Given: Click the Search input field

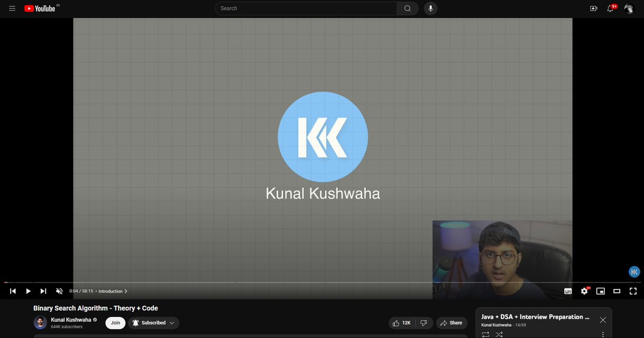Looking at the screenshot, I should point(306,8).
